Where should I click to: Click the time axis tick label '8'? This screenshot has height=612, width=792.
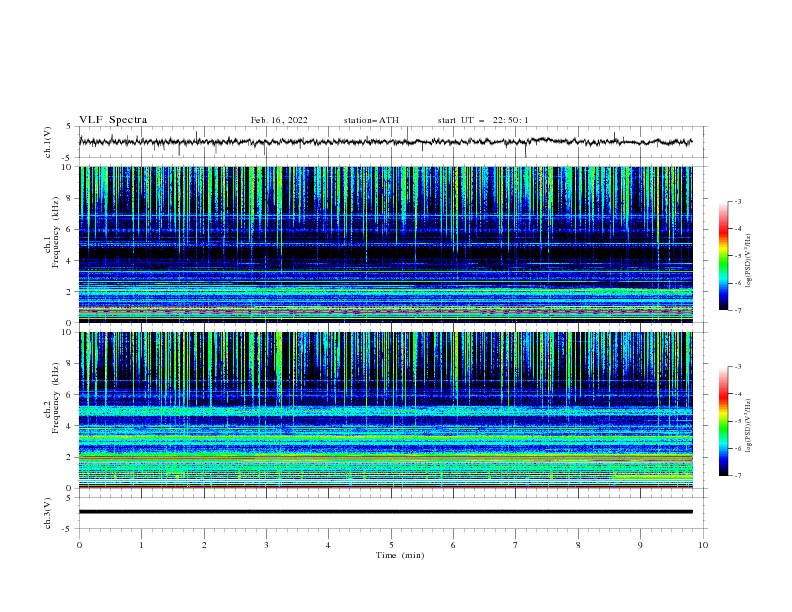pyautogui.click(x=578, y=545)
